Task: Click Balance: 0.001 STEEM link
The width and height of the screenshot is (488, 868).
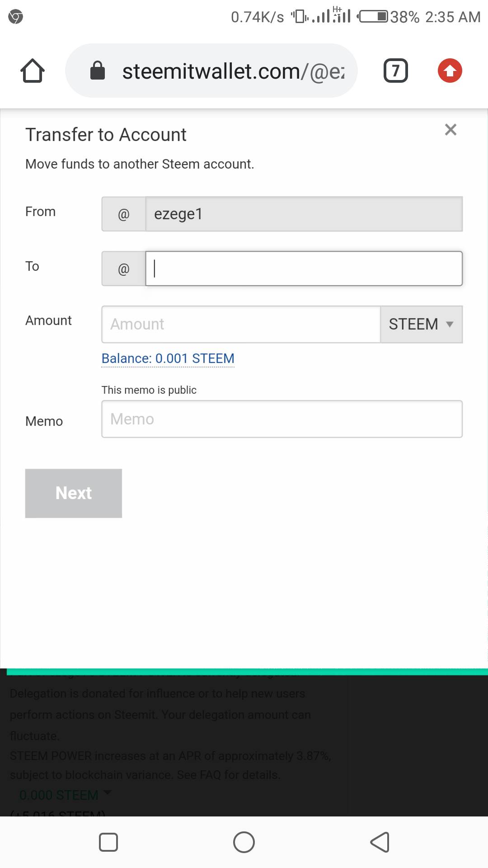Action: (168, 359)
